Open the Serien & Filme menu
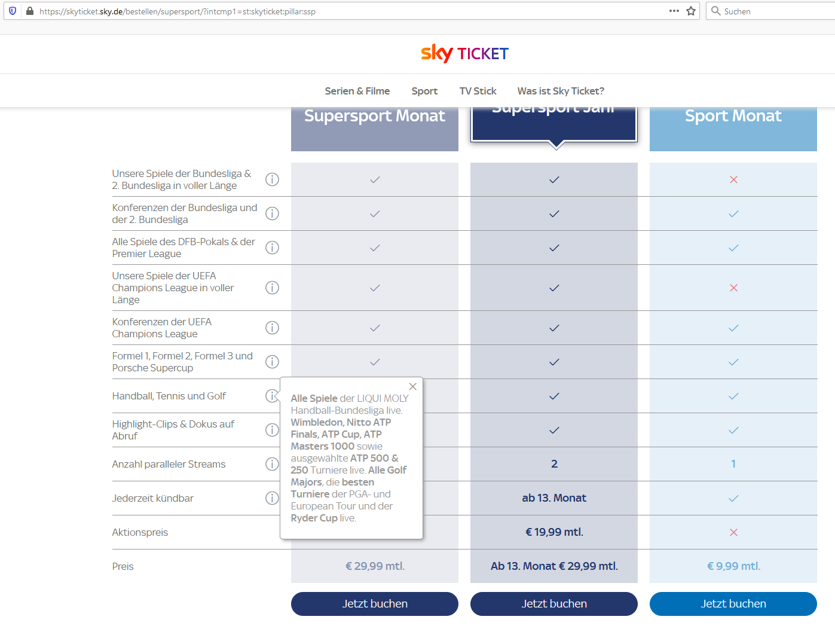This screenshot has width=835, height=644. 357,91
